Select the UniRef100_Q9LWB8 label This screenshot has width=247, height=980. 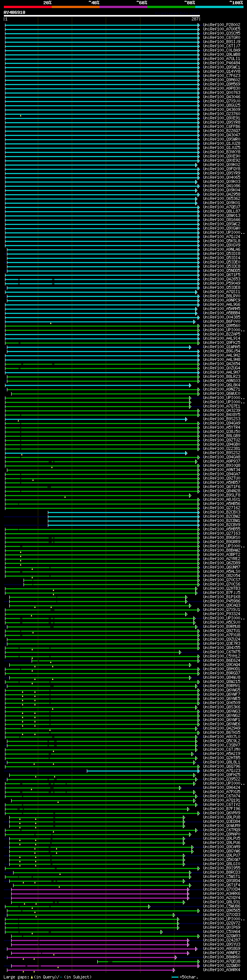(222, 55)
